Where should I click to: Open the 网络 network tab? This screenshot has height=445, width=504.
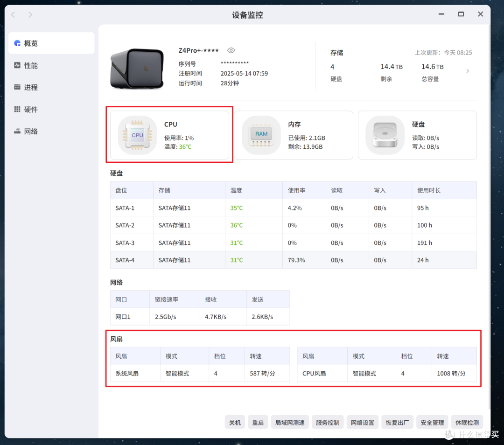coord(51,131)
